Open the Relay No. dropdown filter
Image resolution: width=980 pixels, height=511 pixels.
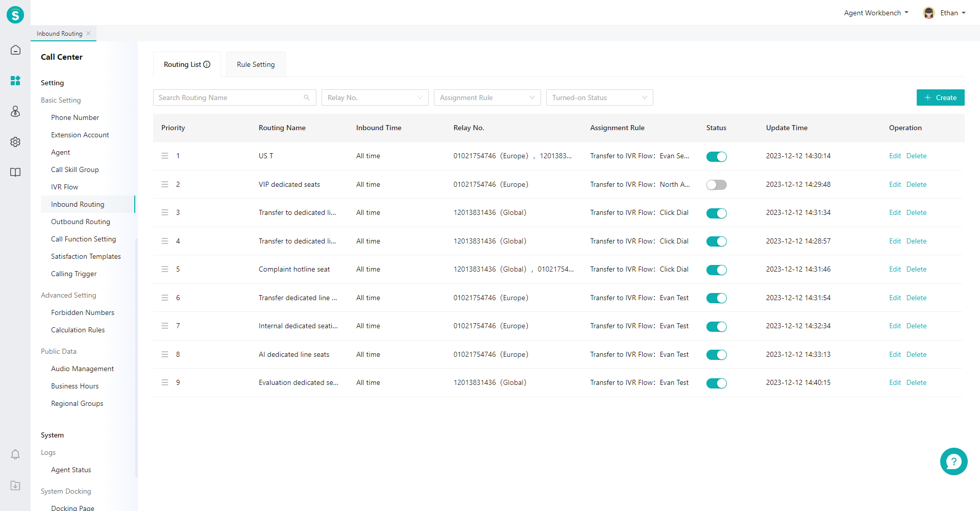pyautogui.click(x=375, y=98)
